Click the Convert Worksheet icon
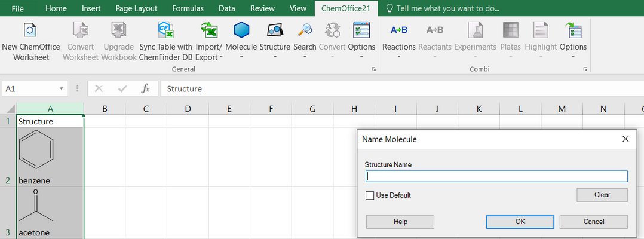Viewport: 644px width, 239px height. [x=81, y=30]
